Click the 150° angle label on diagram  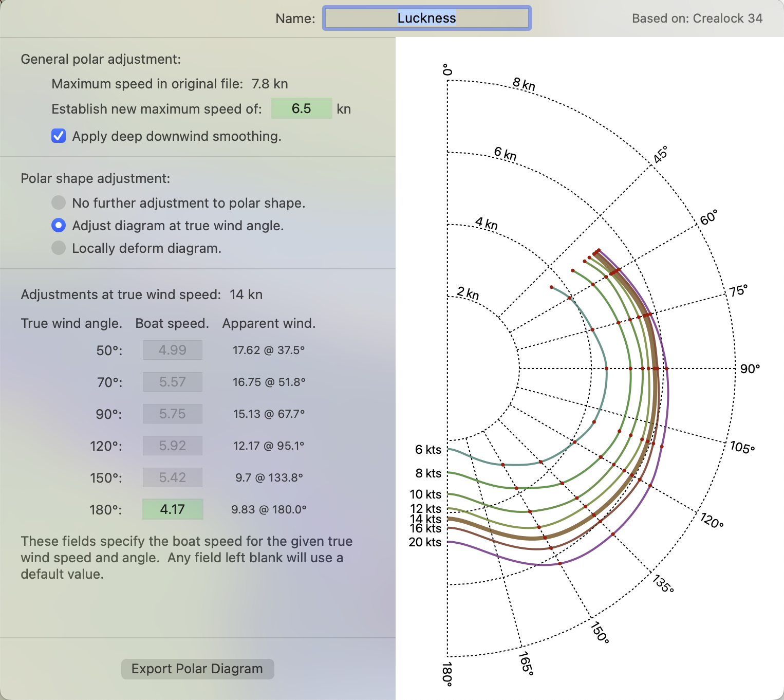(600, 632)
